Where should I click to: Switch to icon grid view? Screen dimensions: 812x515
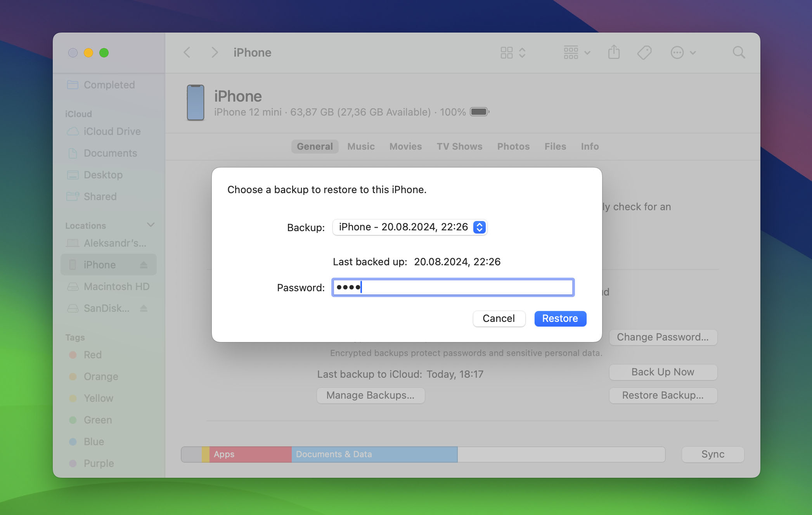coord(506,52)
